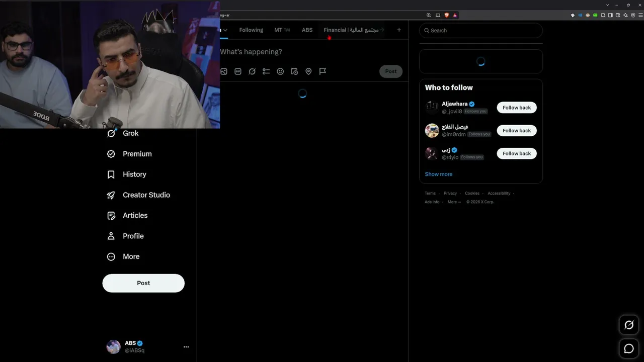Open the floating Grok button
Viewport: 644px width, 362px height.
point(629,325)
